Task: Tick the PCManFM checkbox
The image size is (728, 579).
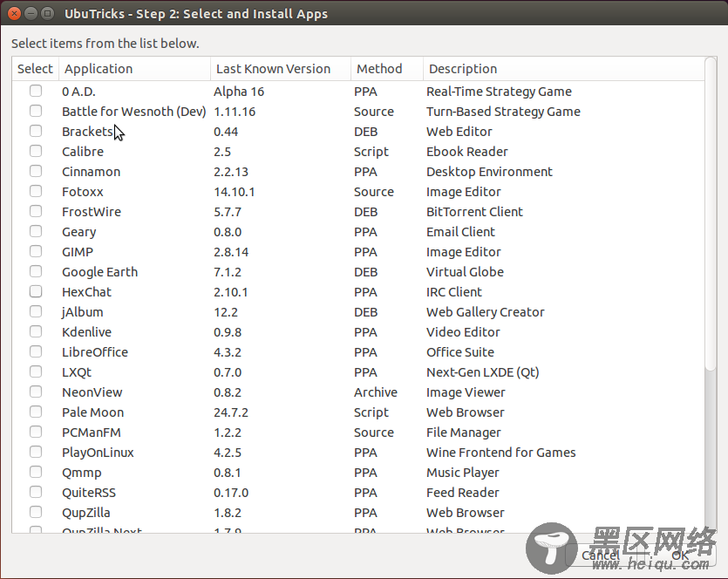Action: pyautogui.click(x=36, y=432)
